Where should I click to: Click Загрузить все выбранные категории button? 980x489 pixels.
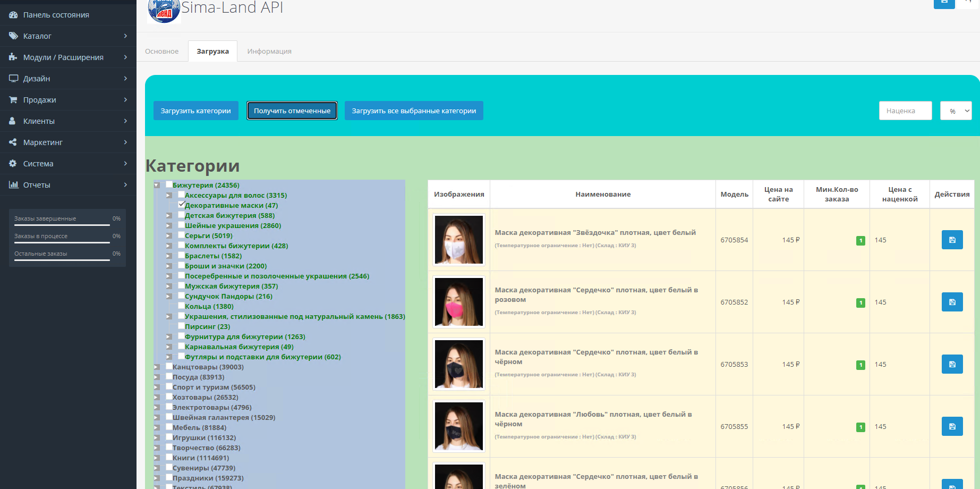pos(413,111)
